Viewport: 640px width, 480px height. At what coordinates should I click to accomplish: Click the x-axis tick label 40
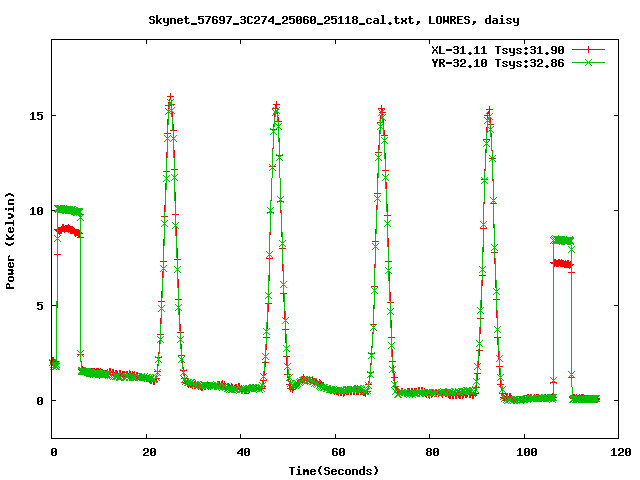244,452
